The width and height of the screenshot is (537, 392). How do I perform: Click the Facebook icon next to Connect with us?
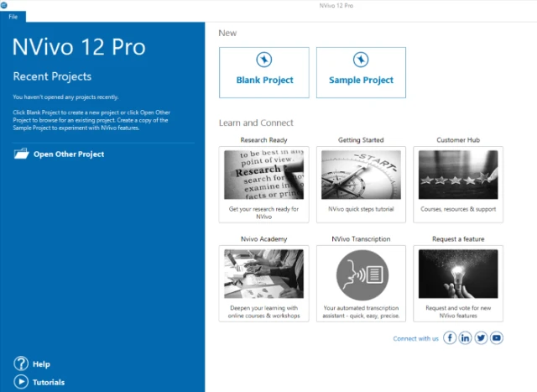click(450, 337)
